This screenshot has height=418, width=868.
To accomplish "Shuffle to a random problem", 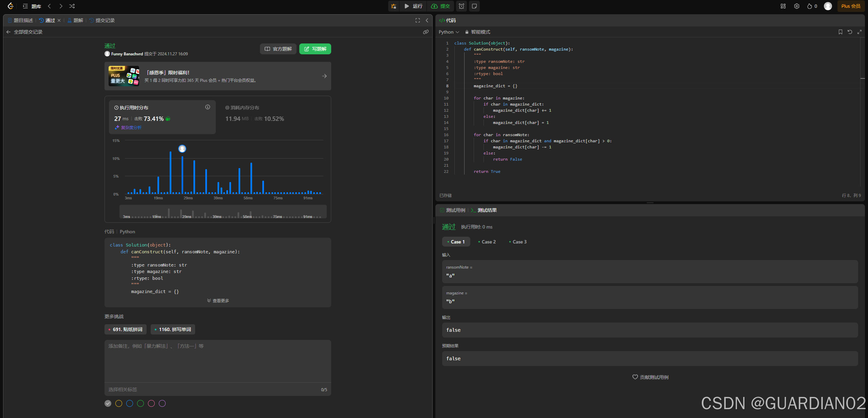I will click(x=72, y=6).
